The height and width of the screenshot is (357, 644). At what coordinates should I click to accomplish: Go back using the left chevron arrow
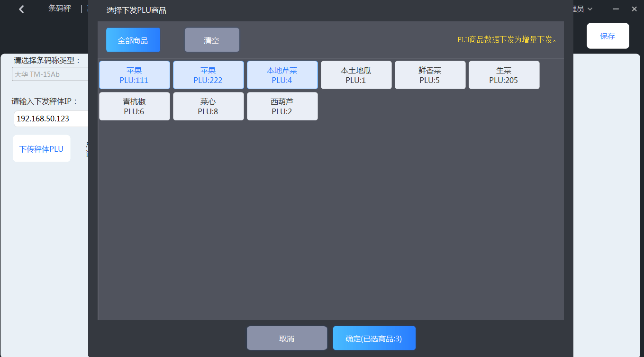point(21,9)
